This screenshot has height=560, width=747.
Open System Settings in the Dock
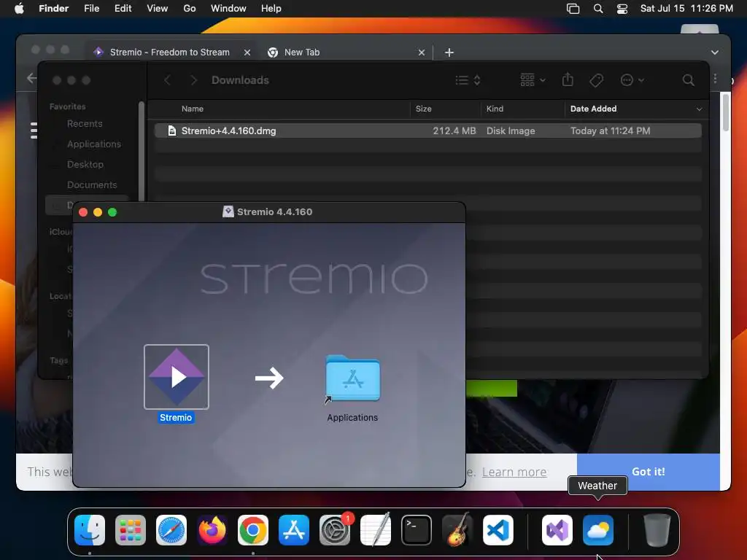click(x=335, y=529)
